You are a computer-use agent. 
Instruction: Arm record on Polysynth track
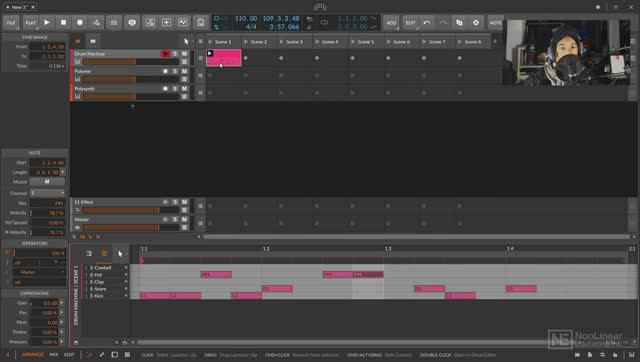click(165, 89)
